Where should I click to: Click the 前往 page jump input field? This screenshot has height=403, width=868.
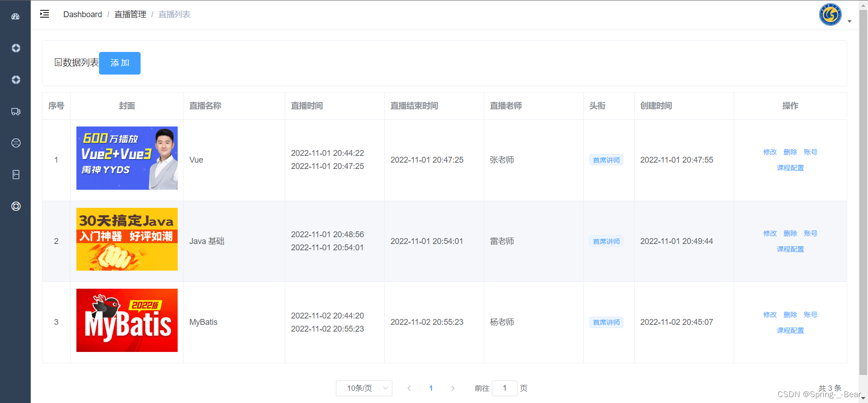505,388
